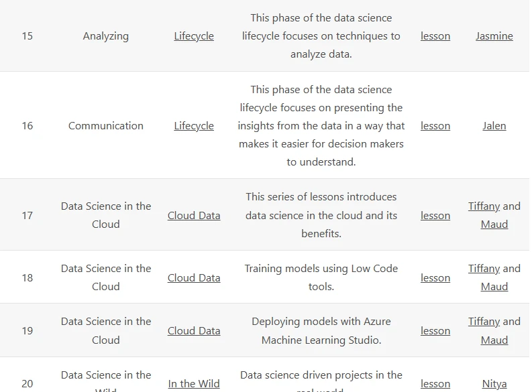Open the Lifecycle link in Communication row

(194, 126)
